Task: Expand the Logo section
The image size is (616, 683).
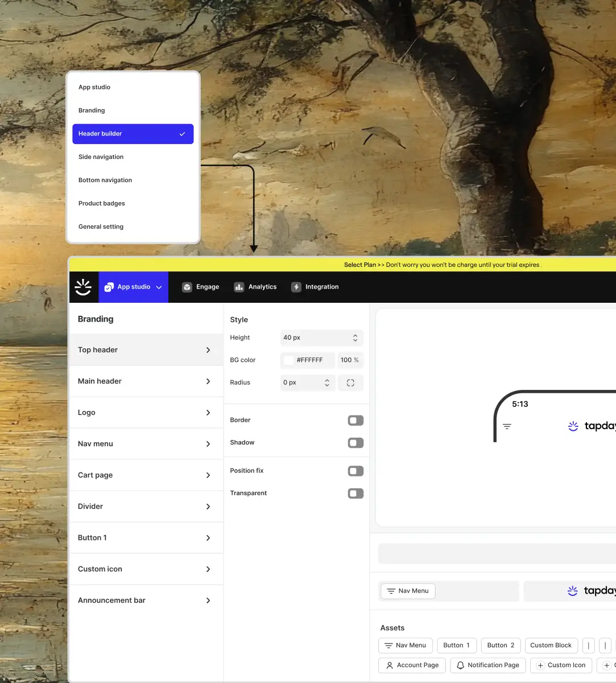Action: pyautogui.click(x=146, y=413)
